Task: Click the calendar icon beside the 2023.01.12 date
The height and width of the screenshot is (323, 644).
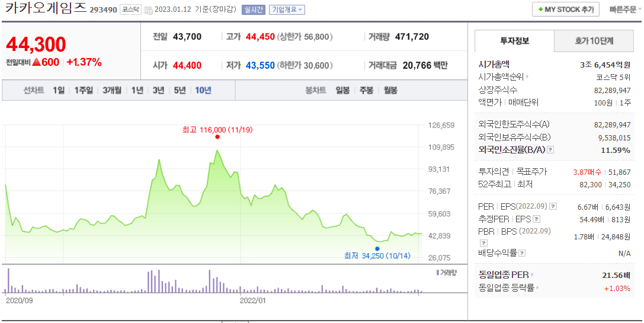Action: (x=149, y=10)
